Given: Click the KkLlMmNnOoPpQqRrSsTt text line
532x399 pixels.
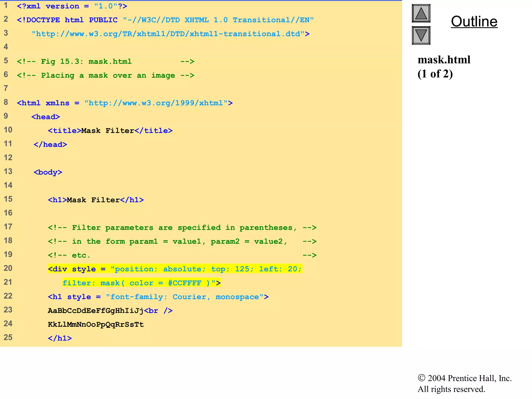Looking at the screenshot, I should [x=96, y=324].
